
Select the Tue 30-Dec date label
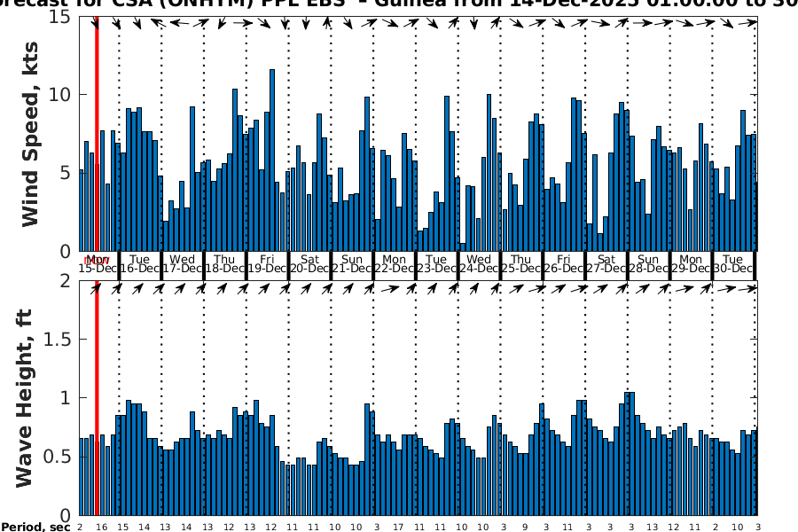coord(732,263)
